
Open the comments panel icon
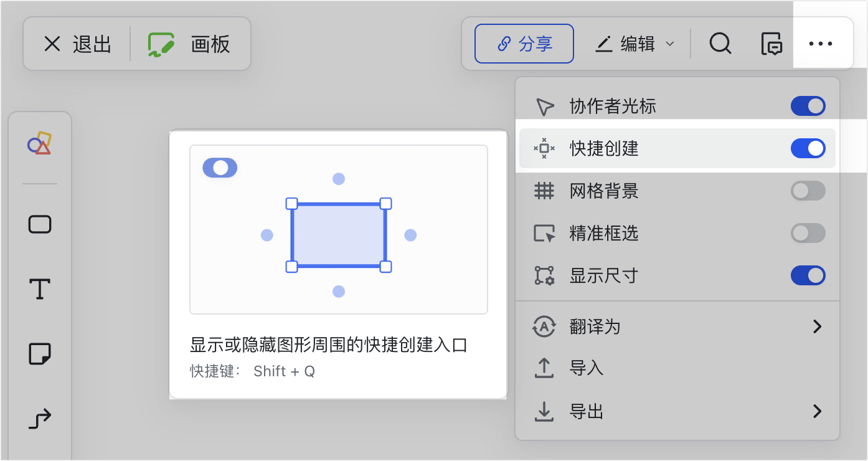[772, 44]
